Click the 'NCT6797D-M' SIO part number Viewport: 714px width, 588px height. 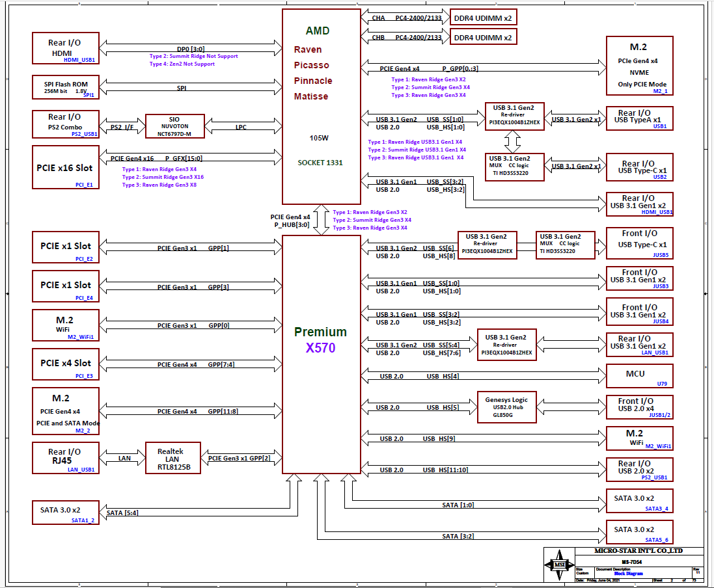pos(174,134)
